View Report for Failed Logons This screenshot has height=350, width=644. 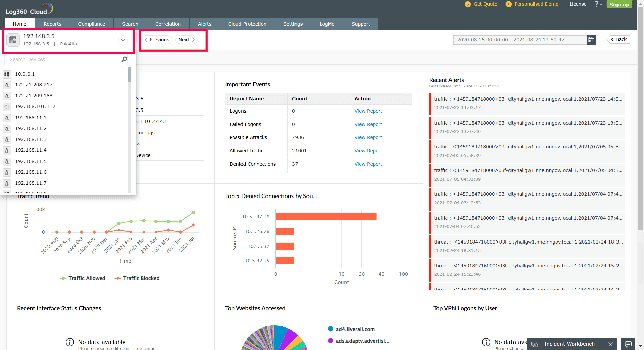click(x=368, y=124)
